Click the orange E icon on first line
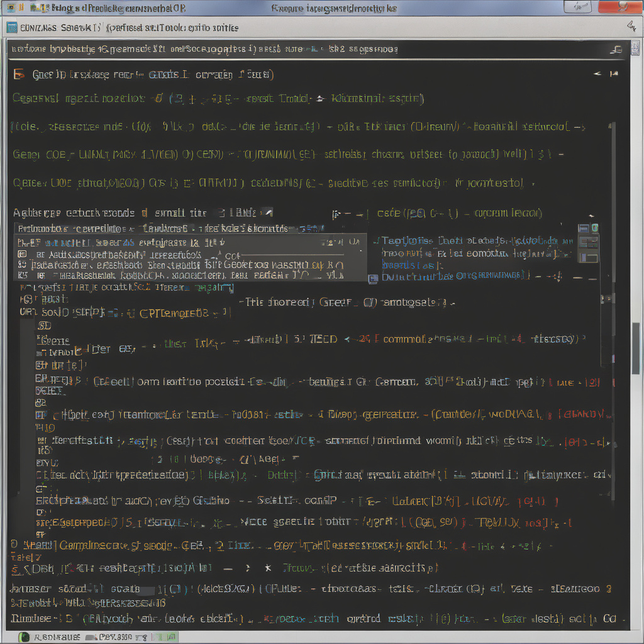The image size is (644, 644). tap(18, 74)
